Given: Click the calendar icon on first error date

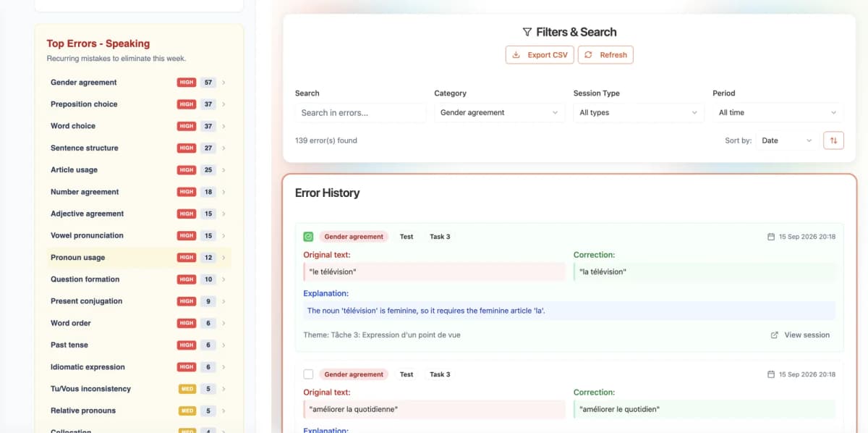Looking at the screenshot, I should tap(771, 237).
